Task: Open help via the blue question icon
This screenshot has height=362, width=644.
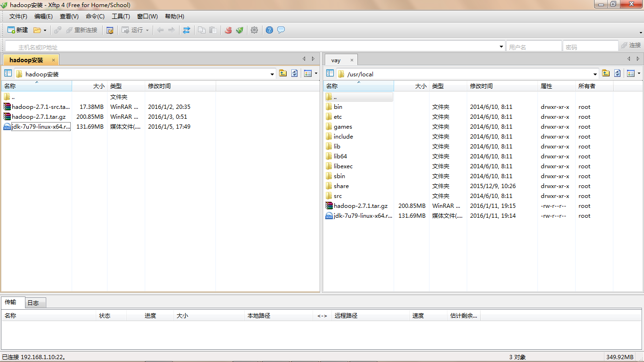Action: 269,30
